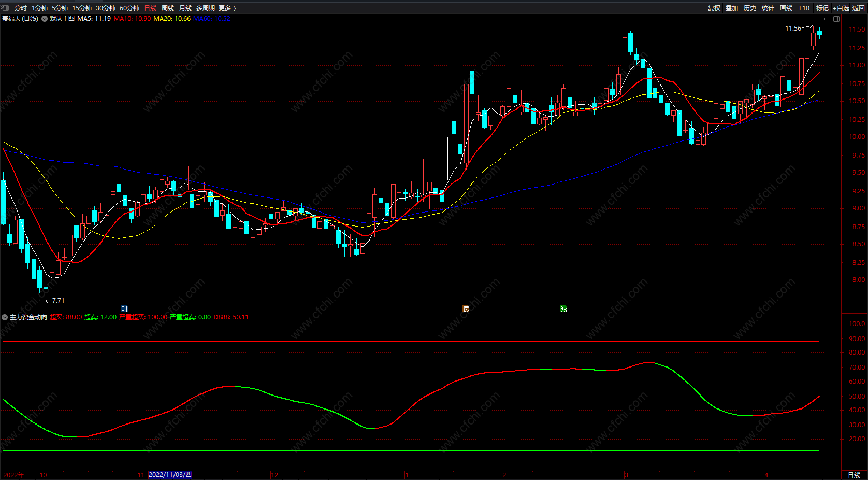This screenshot has height=480, width=868.
Task: Click the MA60: 10.52 indicator label
Action: point(212,19)
